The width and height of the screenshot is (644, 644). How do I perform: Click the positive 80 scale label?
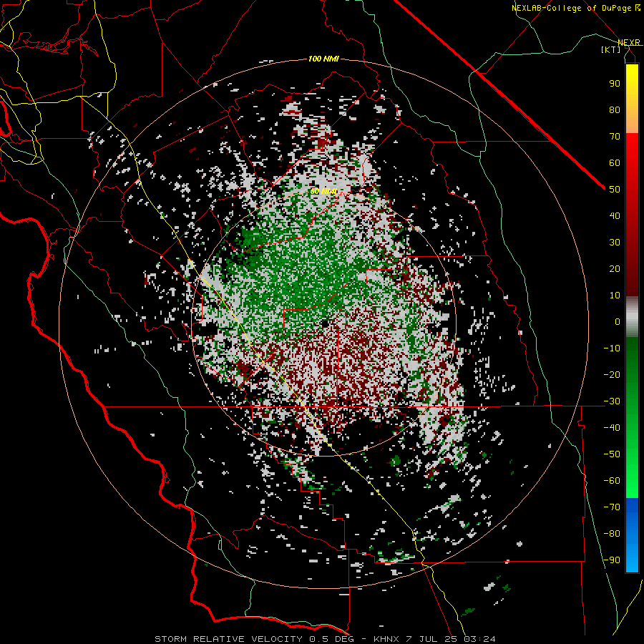pos(615,110)
